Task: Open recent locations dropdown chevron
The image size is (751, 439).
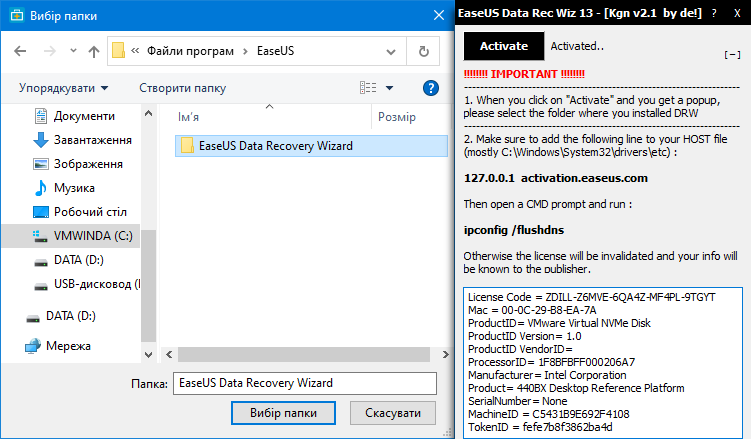Action: 73,50
